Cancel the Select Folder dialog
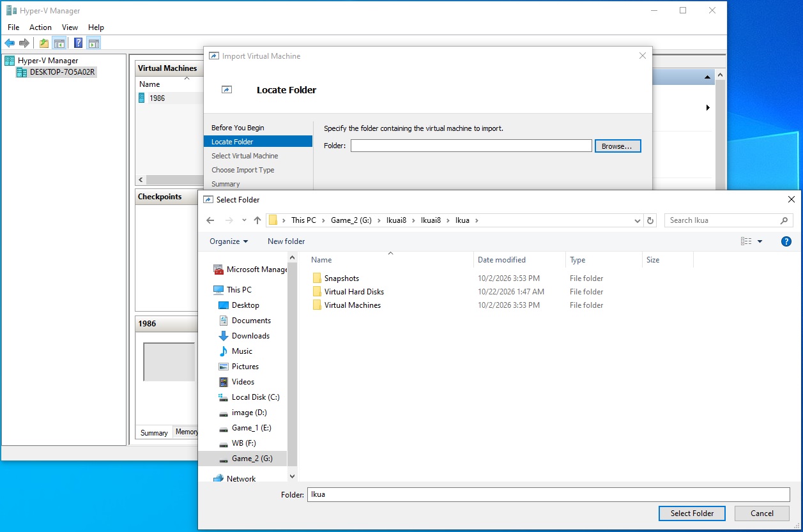803x532 pixels. tap(762, 513)
